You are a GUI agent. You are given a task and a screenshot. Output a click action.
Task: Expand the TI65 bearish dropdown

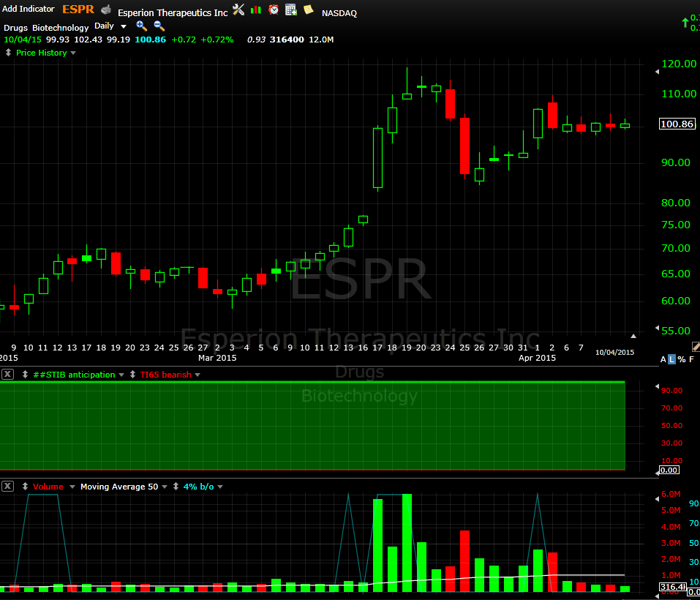[197, 375]
